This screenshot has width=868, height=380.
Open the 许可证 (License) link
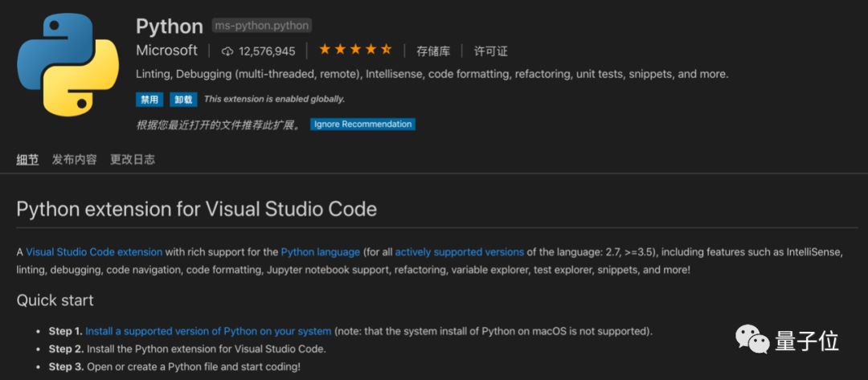point(490,51)
